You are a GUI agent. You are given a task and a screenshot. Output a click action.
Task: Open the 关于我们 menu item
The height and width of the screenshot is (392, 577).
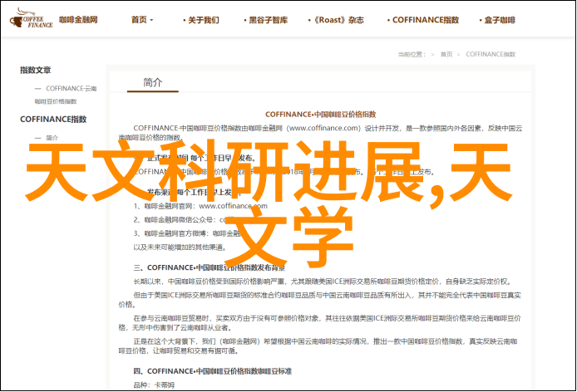(x=201, y=20)
